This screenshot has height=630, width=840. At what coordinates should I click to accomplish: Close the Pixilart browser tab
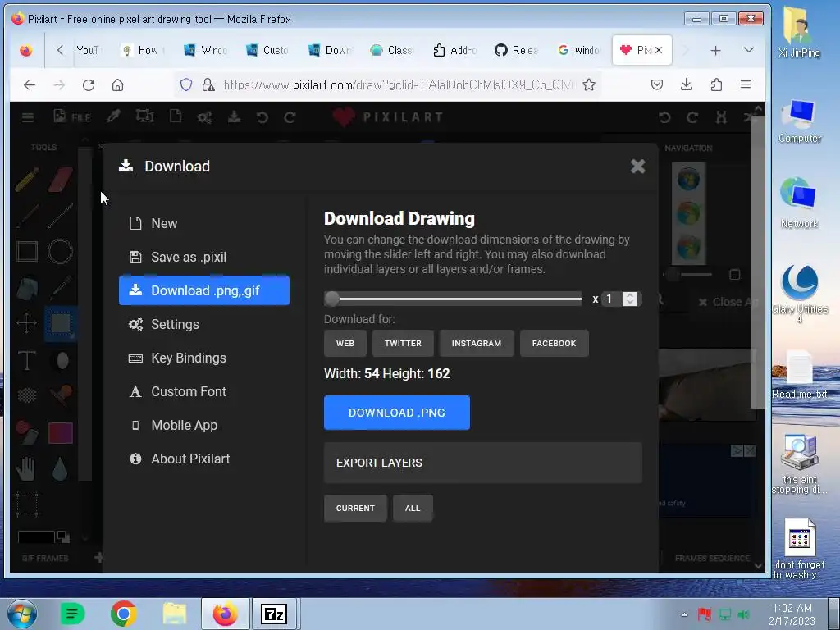click(659, 50)
